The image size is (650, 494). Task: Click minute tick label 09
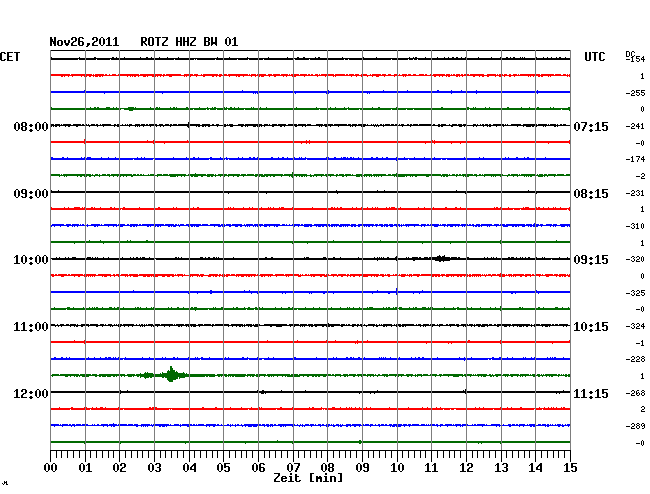coord(362,468)
